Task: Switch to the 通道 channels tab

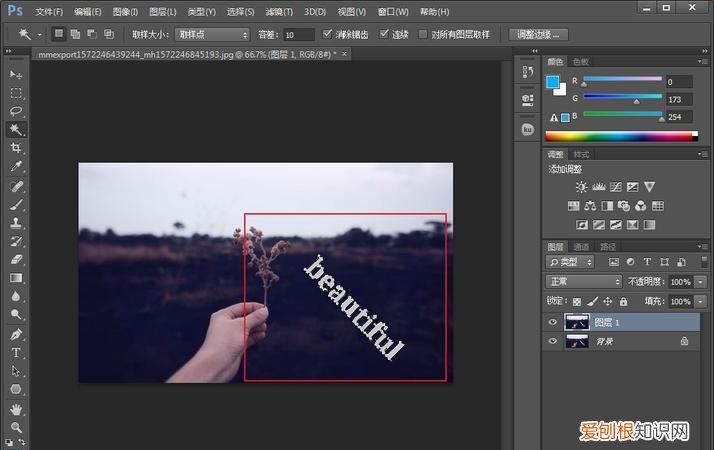Action: click(x=582, y=246)
